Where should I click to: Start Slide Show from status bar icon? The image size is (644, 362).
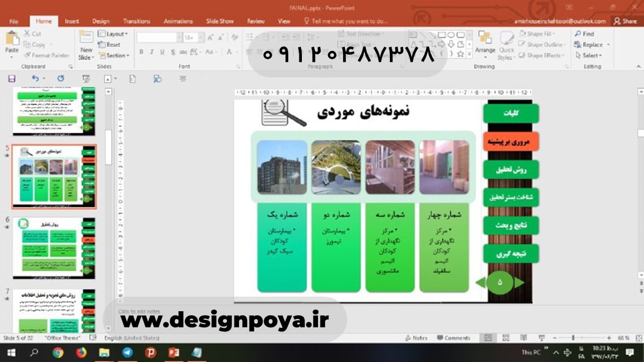(x=542, y=338)
